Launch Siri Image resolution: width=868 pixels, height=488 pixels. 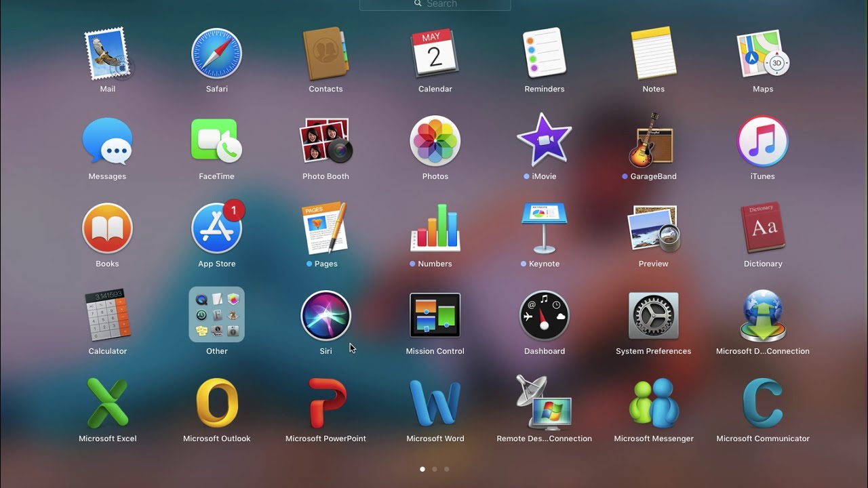pyautogui.click(x=325, y=316)
